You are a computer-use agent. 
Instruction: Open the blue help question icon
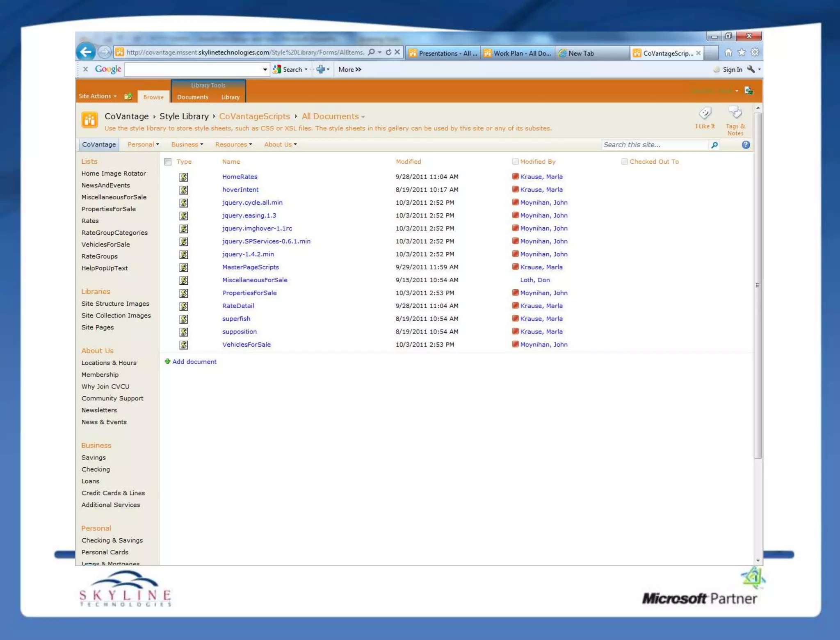746,145
